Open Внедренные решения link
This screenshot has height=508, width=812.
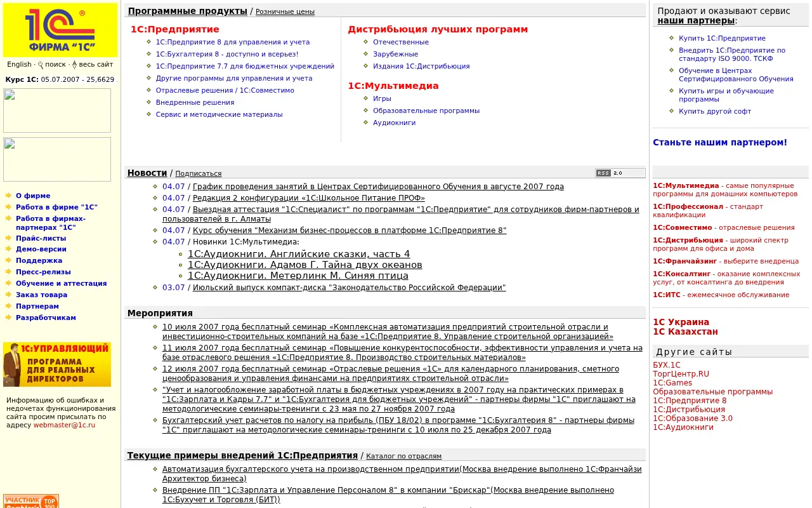(x=195, y=102)
